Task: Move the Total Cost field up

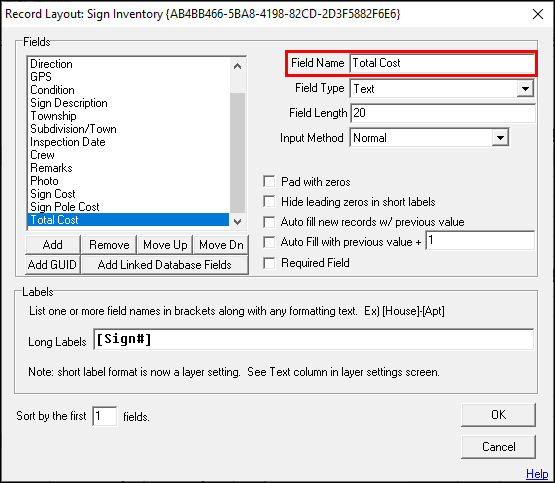Action: point(165,245)
